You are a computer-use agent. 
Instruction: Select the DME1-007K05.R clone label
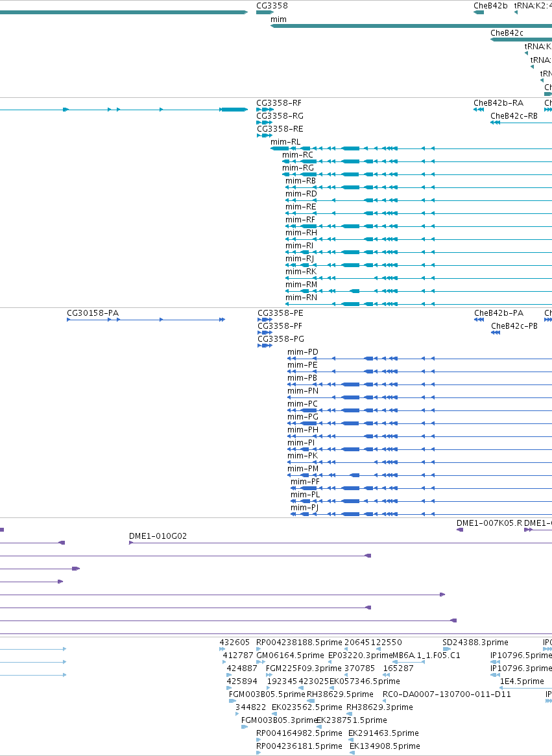[x=489, y=523]
